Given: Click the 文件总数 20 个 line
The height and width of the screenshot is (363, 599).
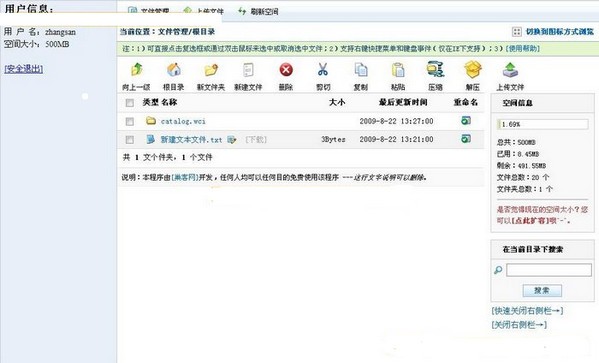Looking at the screenshot, I should pos(523,177).
